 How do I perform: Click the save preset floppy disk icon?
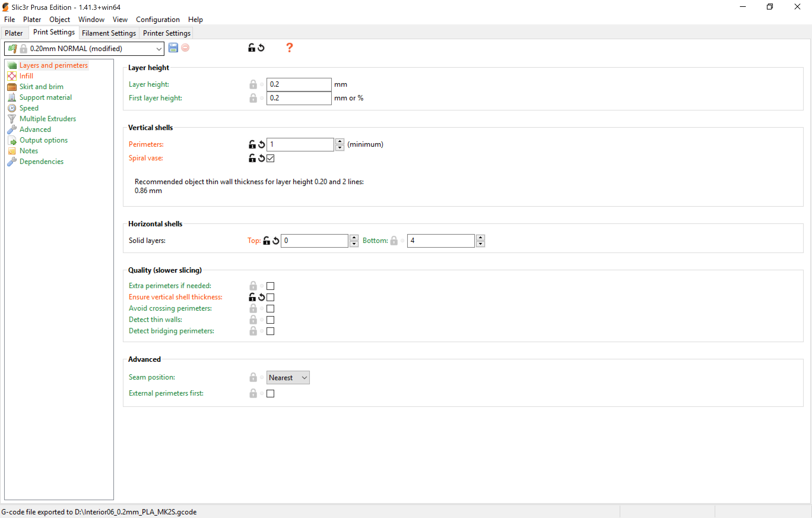tap(173, 48)
